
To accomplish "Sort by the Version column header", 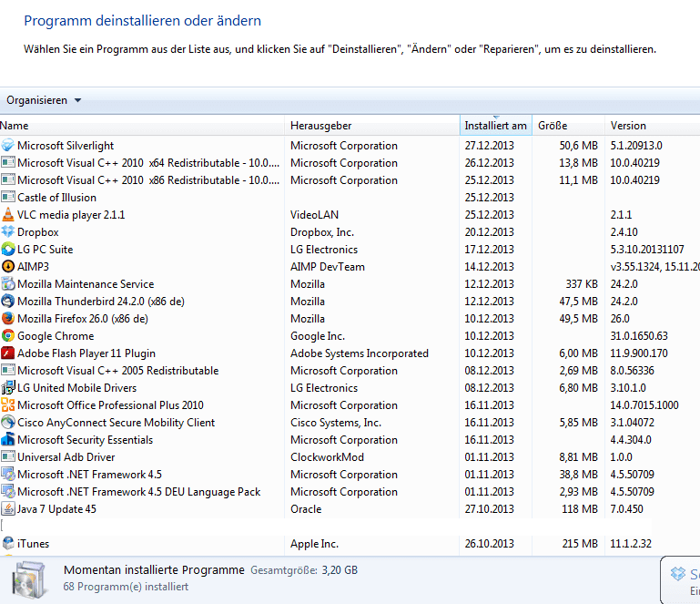I will tap(653, 126).
